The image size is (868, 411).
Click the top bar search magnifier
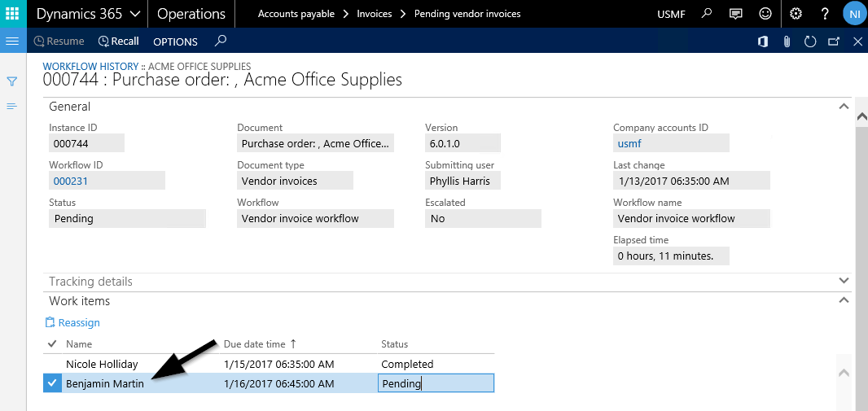707,14
